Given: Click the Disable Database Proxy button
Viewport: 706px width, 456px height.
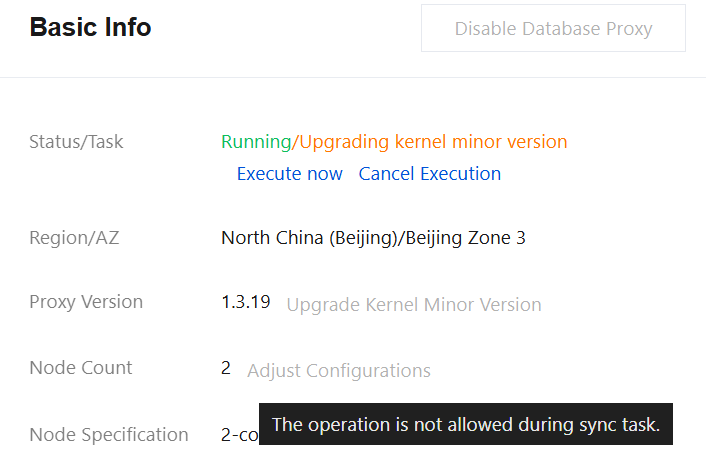Looking at the screenshot, I should tap(553, 28).
